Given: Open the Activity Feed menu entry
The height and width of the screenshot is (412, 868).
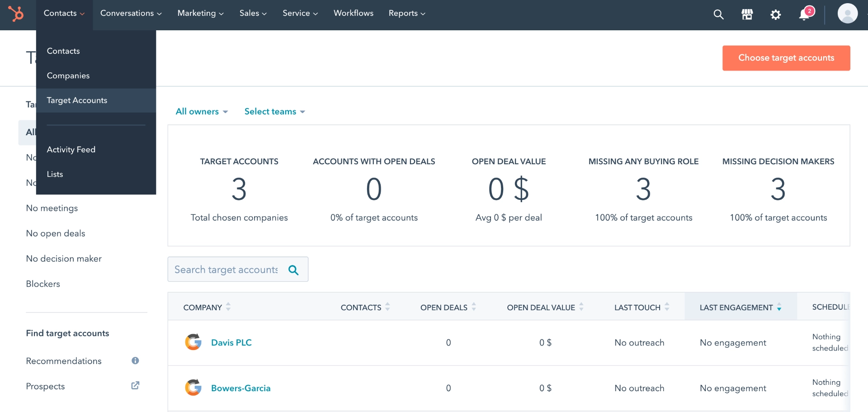Looking at the screenshot, I should pyautogui.click(x=71, y=149).
